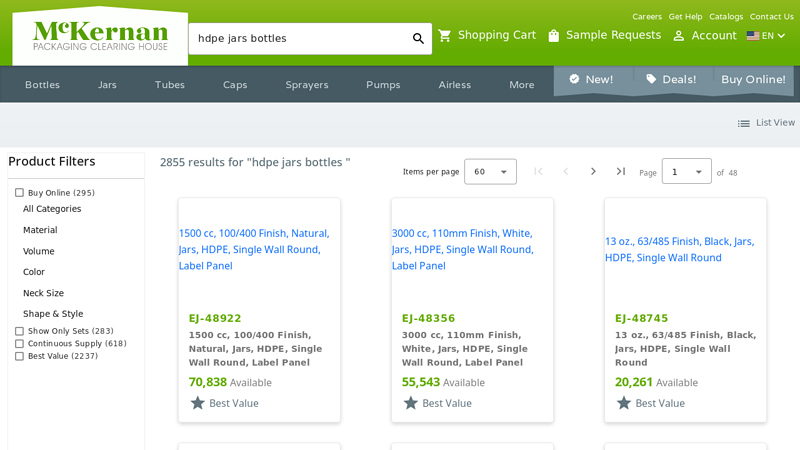This screenshot has height=450, width=800.
Task: Click the Buy Online! button
Action: 753,80
